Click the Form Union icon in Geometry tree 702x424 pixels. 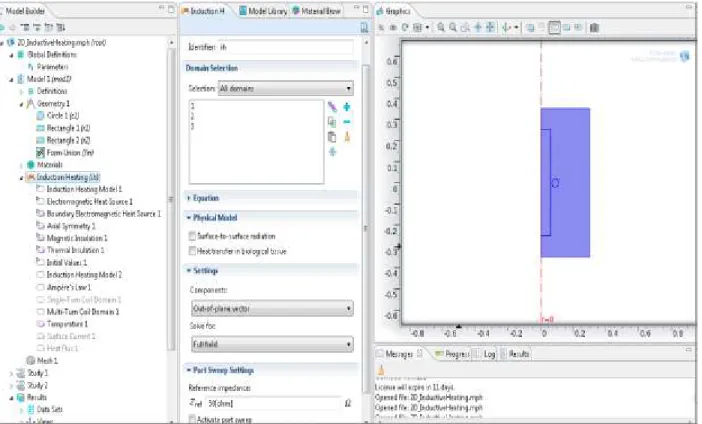click(40, 153)
